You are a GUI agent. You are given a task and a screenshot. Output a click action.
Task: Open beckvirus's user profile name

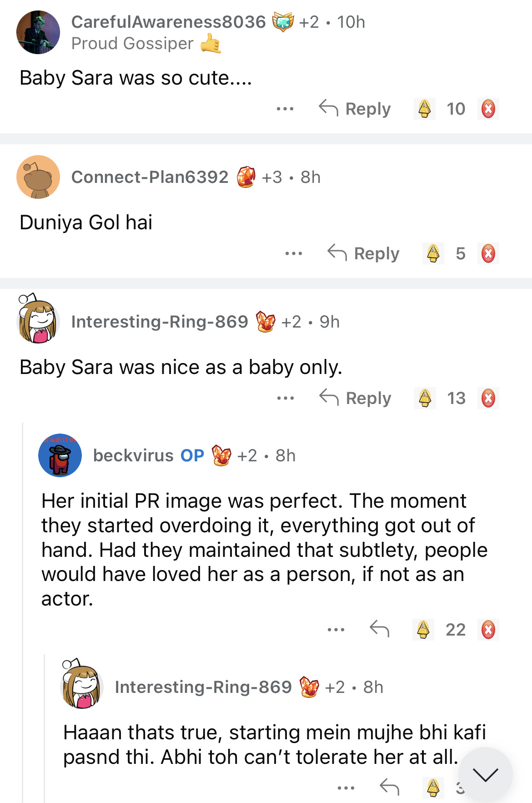coord(133,456)
